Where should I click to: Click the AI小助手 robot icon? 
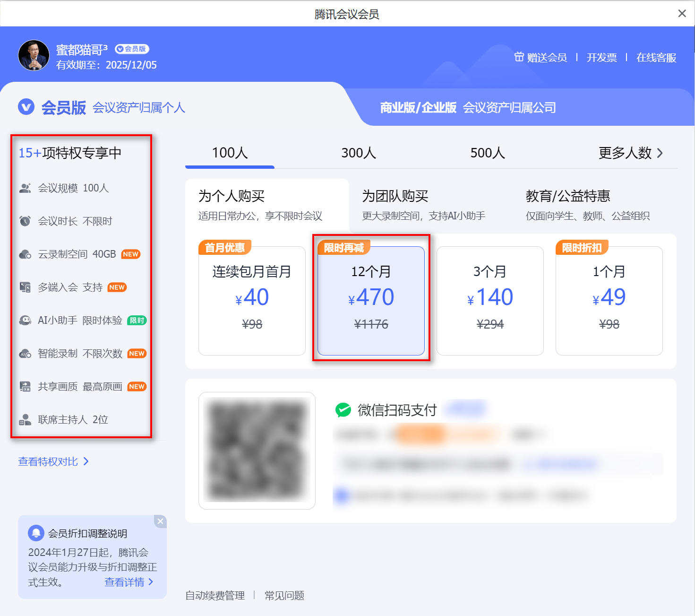pyautogui.click(x=25, y=320)
